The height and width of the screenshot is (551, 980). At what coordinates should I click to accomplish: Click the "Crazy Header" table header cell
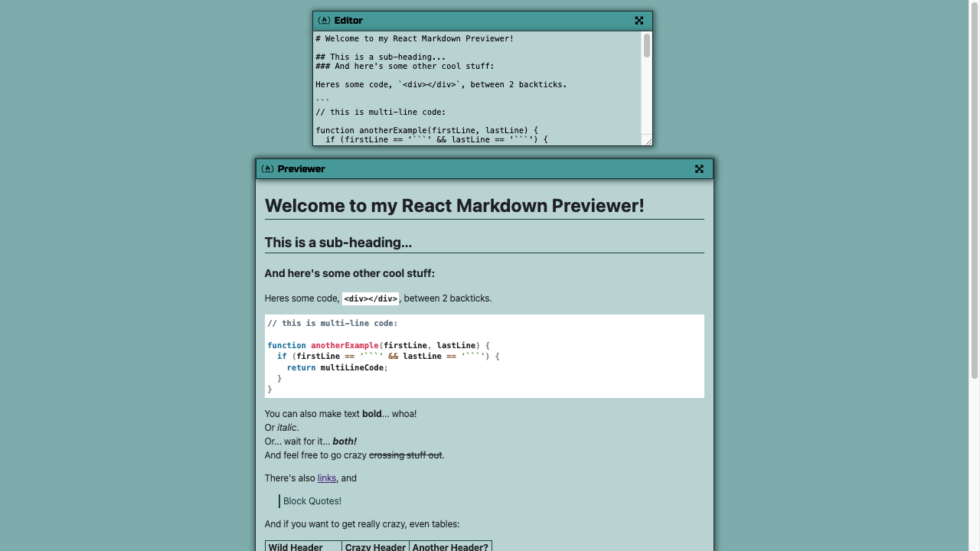375,546
